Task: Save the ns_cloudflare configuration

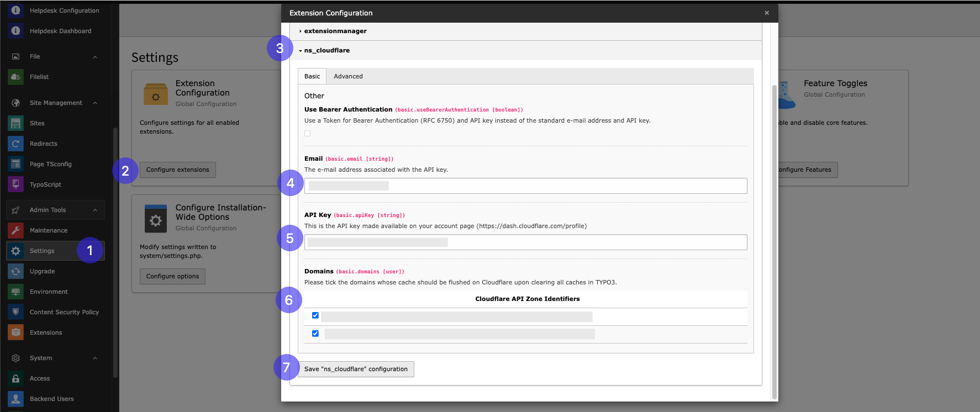Action: (356, 369)
